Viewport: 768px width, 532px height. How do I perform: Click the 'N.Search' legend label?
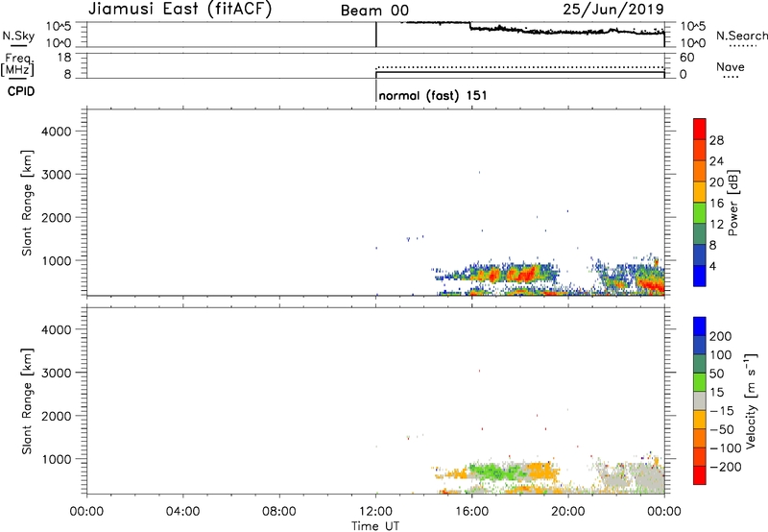click(741, 36)
